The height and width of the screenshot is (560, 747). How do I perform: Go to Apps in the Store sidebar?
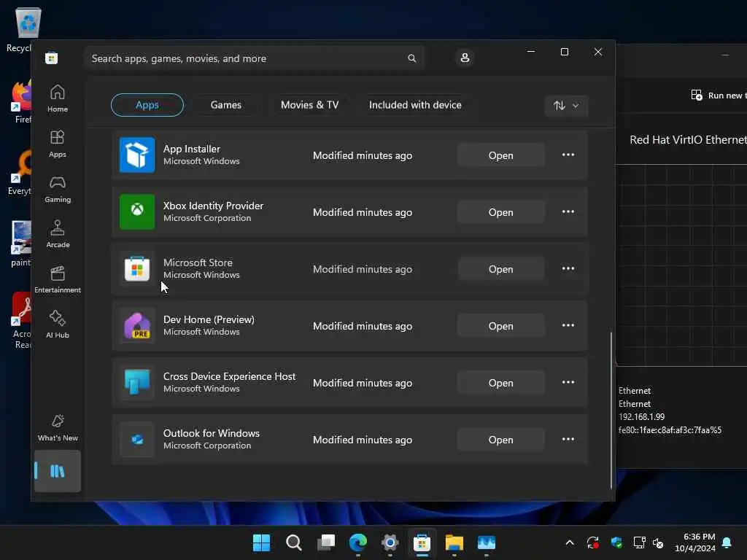(x=57, y=144)
